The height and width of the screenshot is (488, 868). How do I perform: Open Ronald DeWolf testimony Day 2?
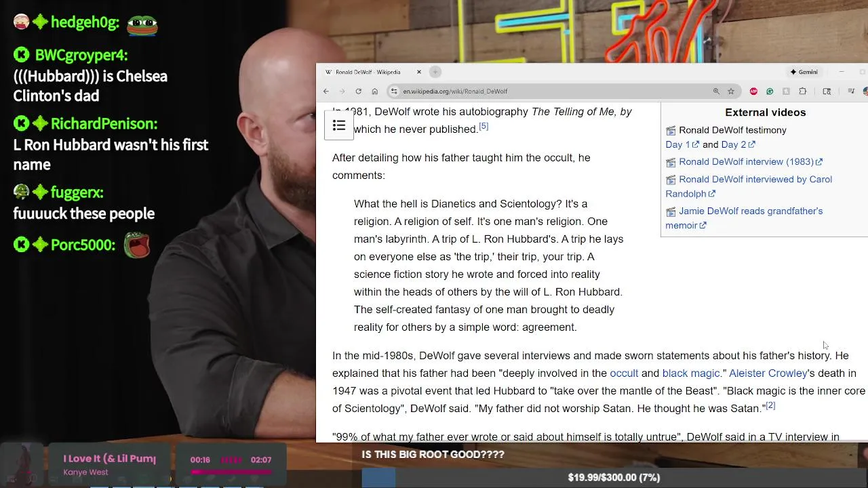[738, 144]
